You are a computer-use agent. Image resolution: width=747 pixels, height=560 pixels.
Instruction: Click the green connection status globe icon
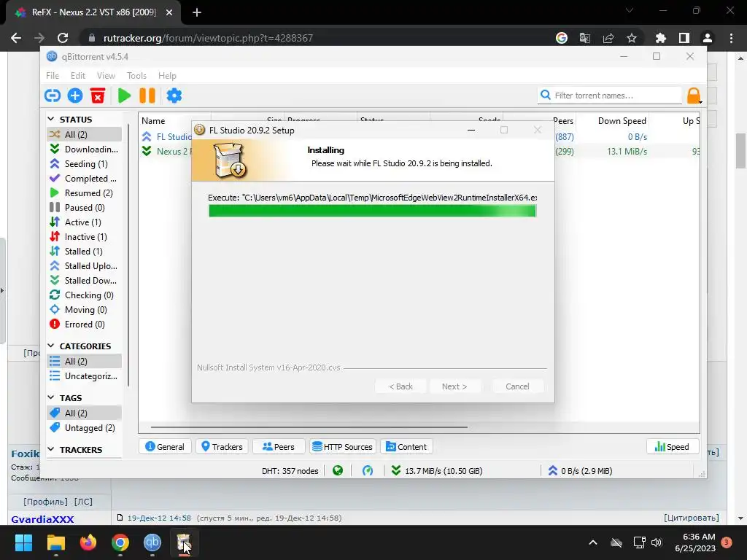coord(338,471)
